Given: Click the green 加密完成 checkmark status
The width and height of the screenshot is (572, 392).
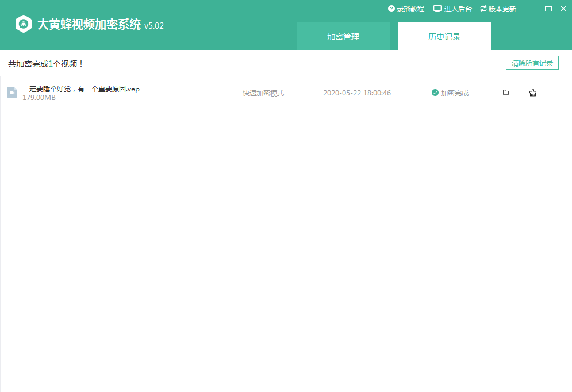Looking at the screenshot, I should coord(435,93).
